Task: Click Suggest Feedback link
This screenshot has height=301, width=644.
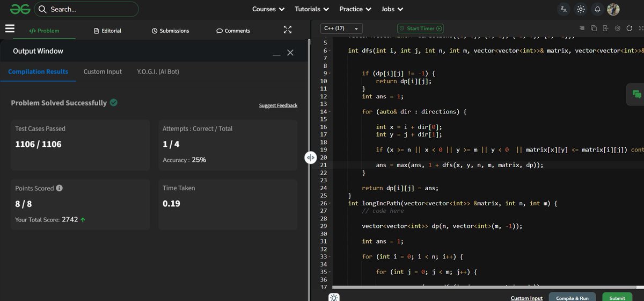Action: pos(278,105)
